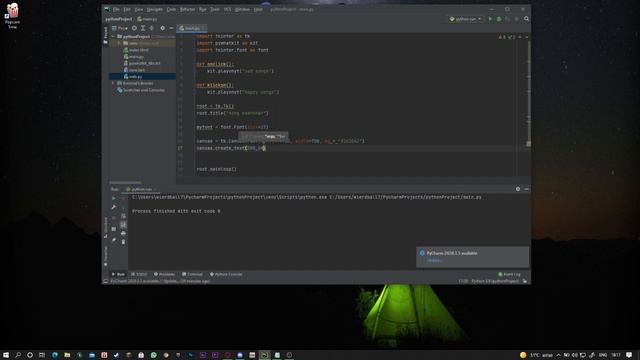Click the WhatsApp icon in the taskbar
640x360 pixels.
tap(153, 355)
